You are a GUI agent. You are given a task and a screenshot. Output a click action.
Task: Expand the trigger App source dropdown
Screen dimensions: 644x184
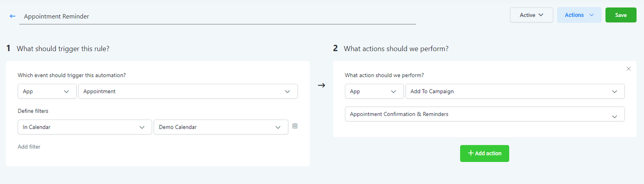tap(47, 91)
